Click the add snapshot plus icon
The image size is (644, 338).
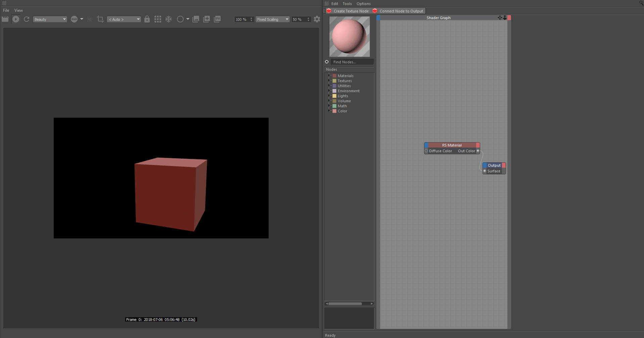(x=206, y=19)
